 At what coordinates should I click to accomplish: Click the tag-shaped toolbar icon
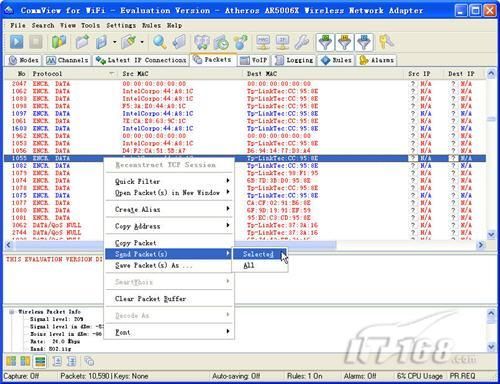tap(179, 42)
